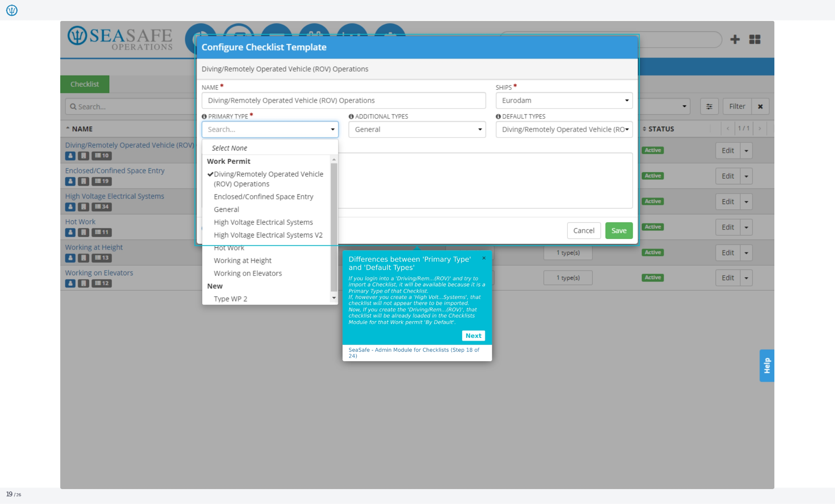Click the Filter button
The height and width of the screenshot is (504, 835).
click(x=737, y=106)
